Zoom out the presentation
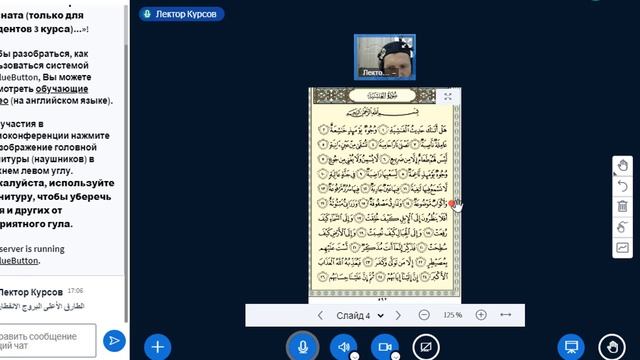 coord(424,315)
